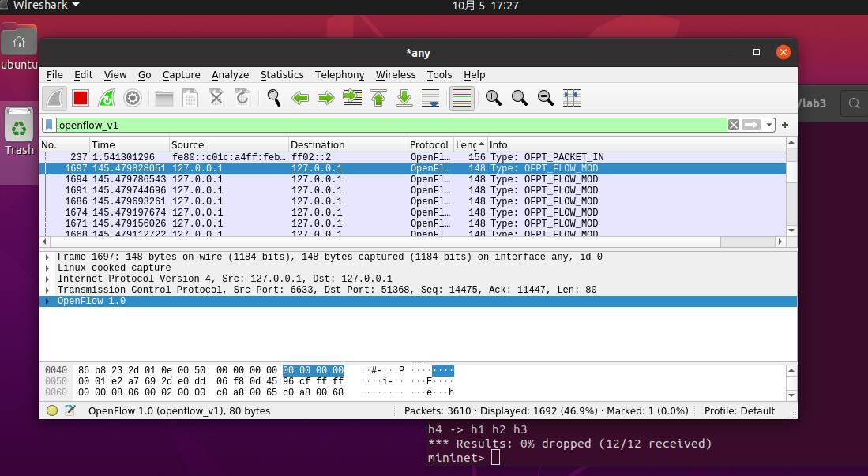Go to a specified packet icon
The image size is (868, 476).
[x=352, y=99]
